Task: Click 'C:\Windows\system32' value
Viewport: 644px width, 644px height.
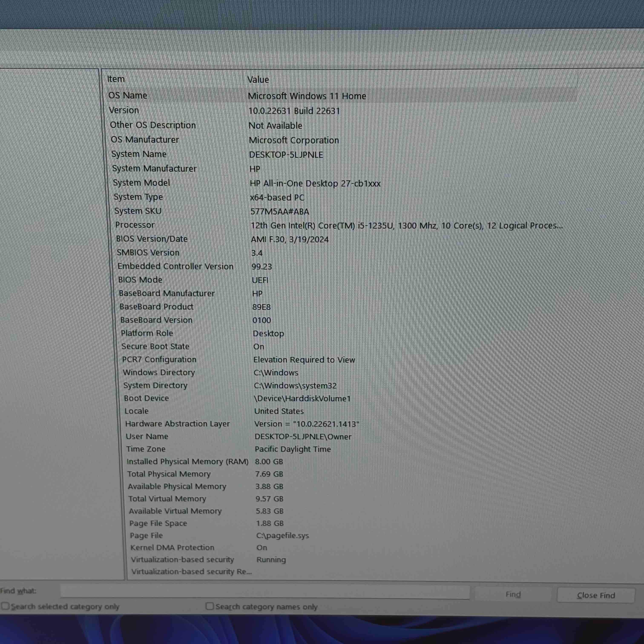Action: tap(295, 386)
